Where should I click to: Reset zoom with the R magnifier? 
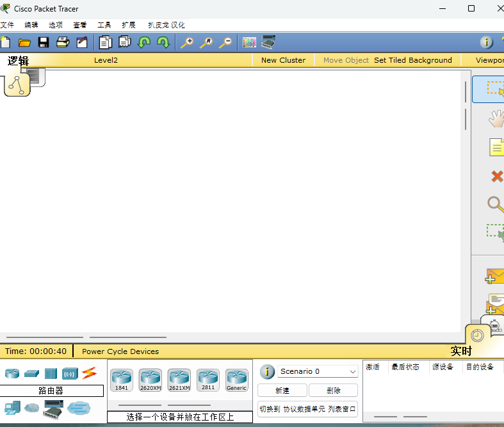tap(206, 42)
